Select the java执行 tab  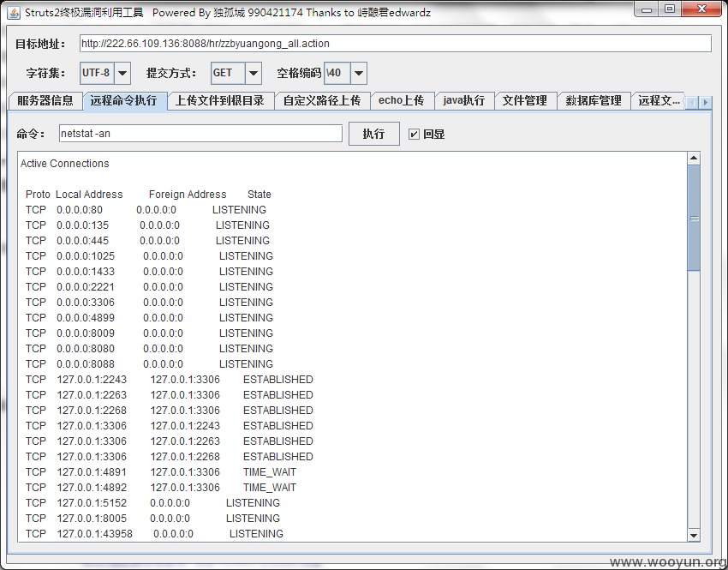(464, 100)
